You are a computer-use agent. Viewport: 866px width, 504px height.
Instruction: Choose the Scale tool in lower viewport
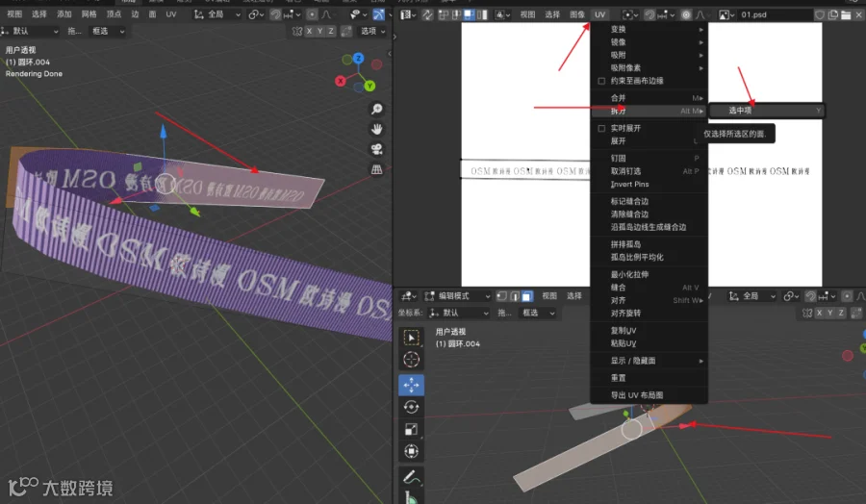[411, 430]
